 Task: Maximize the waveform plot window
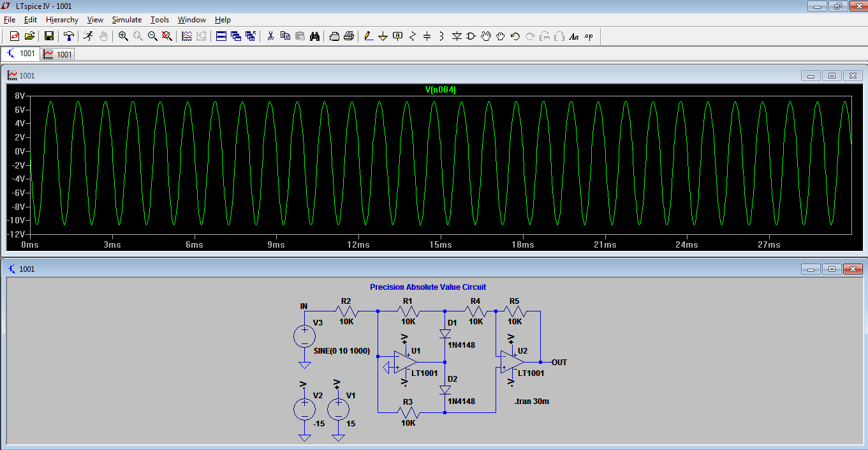point(832,76)
